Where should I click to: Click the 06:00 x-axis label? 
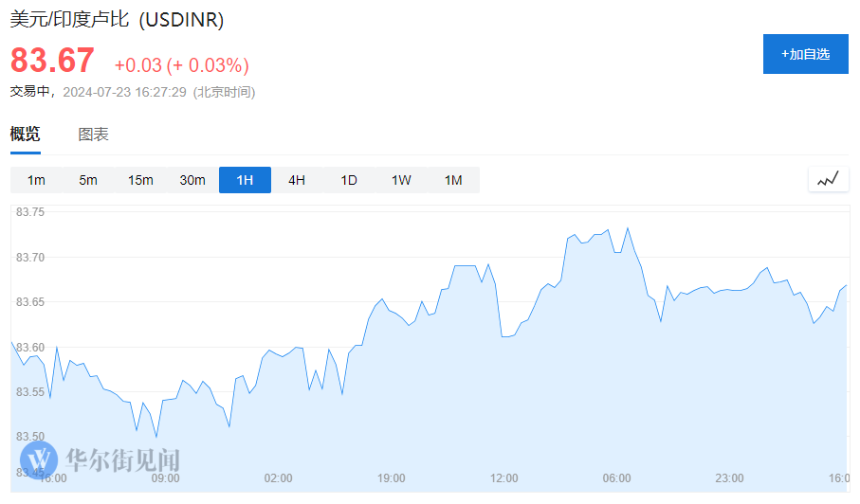[616, 478]
